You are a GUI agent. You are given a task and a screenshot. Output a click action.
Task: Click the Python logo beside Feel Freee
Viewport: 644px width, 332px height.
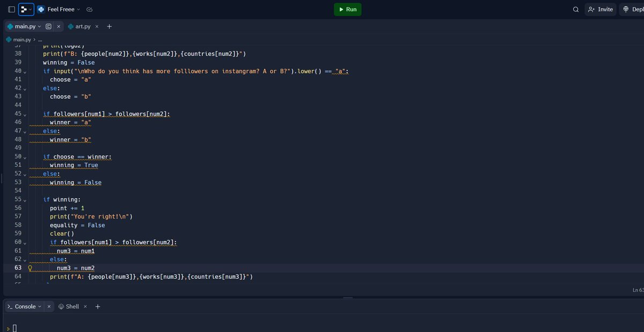coord(41,9)
